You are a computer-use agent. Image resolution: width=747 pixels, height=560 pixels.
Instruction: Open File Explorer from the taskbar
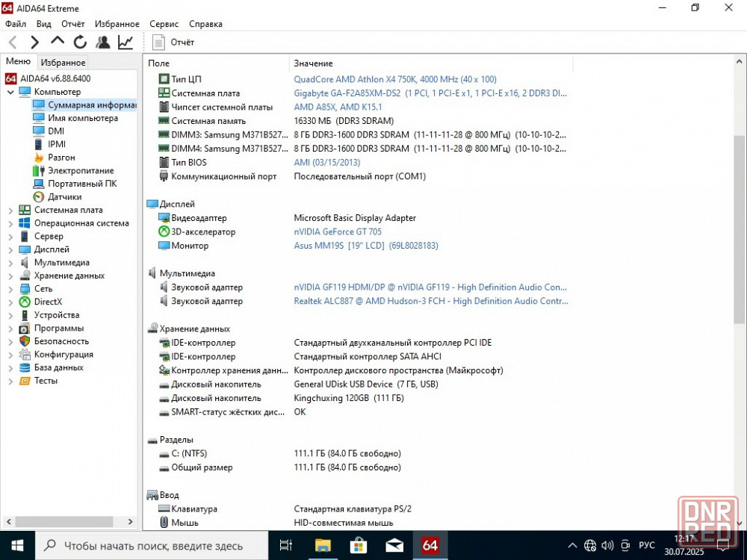(323, 546)
